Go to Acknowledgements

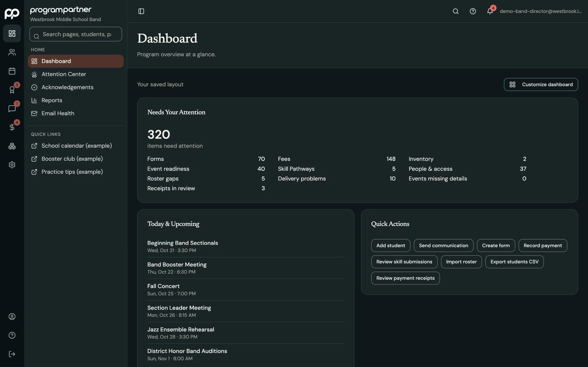point(76,87)
